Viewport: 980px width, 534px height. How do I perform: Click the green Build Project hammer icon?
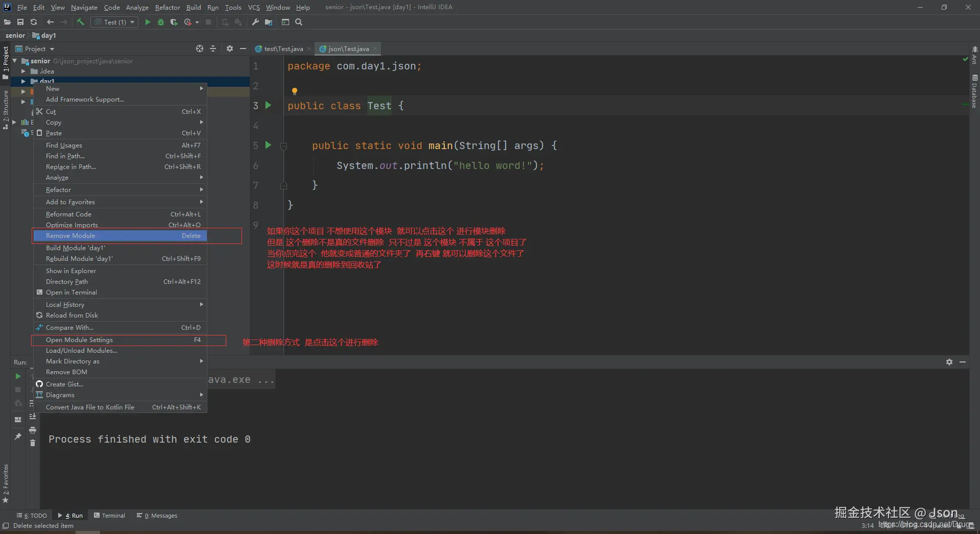[80, 22]
